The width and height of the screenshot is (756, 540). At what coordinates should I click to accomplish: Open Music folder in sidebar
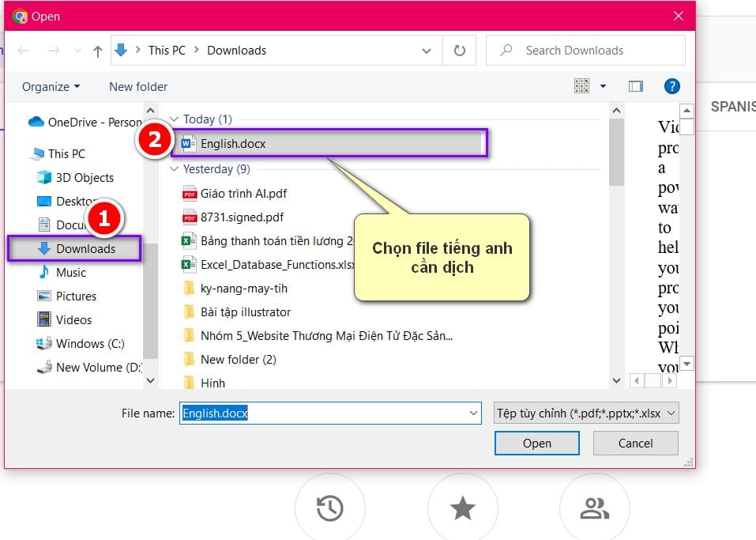tap(62, 272)
